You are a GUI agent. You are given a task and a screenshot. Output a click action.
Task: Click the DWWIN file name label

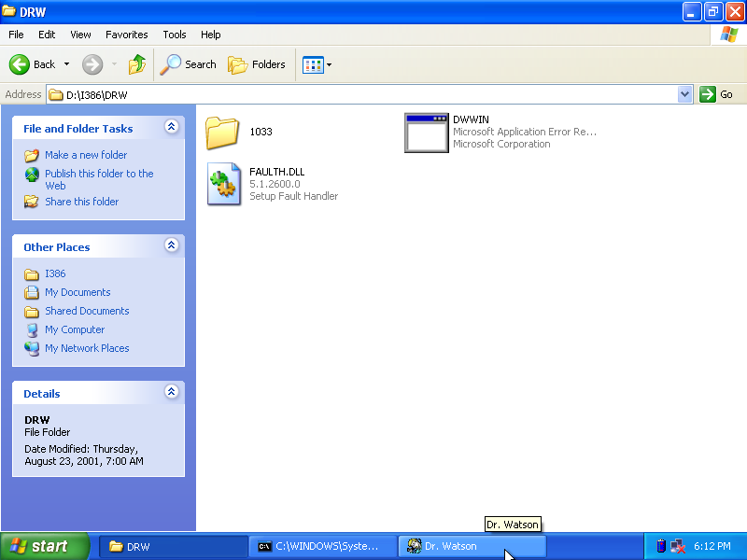(471, 119)
